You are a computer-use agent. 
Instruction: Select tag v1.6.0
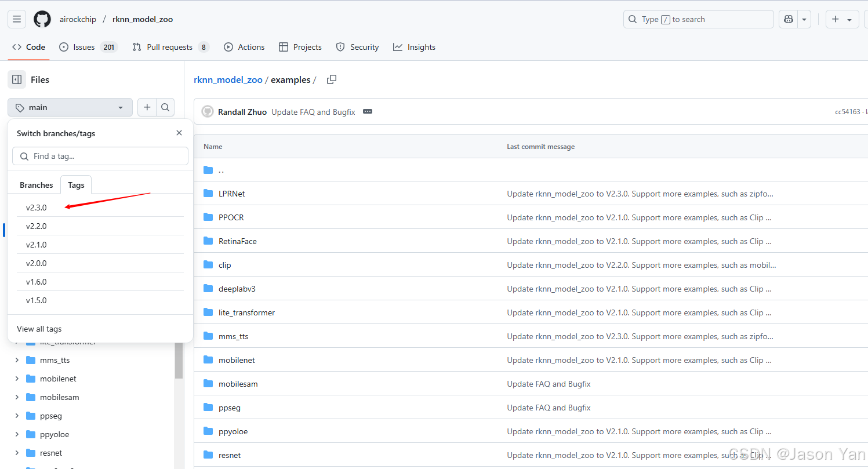click(x=100, y=282)
